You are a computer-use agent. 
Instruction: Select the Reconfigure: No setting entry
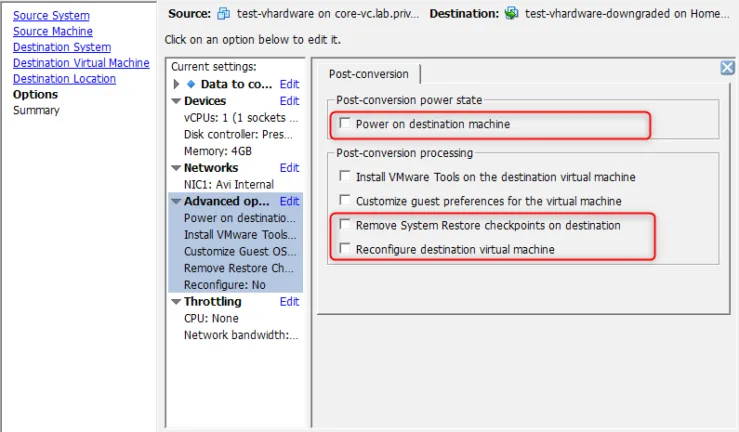[225, 285]
